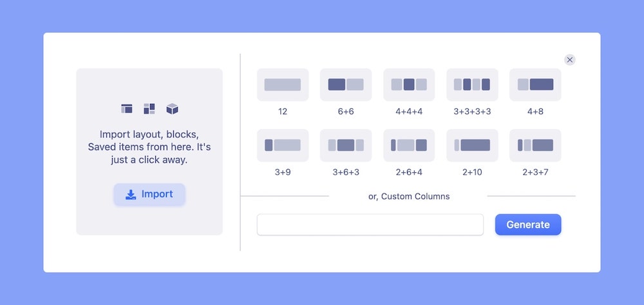Click the saved items cube icon
This screenshot has height=305, width=644.
(x=172, y=109)
